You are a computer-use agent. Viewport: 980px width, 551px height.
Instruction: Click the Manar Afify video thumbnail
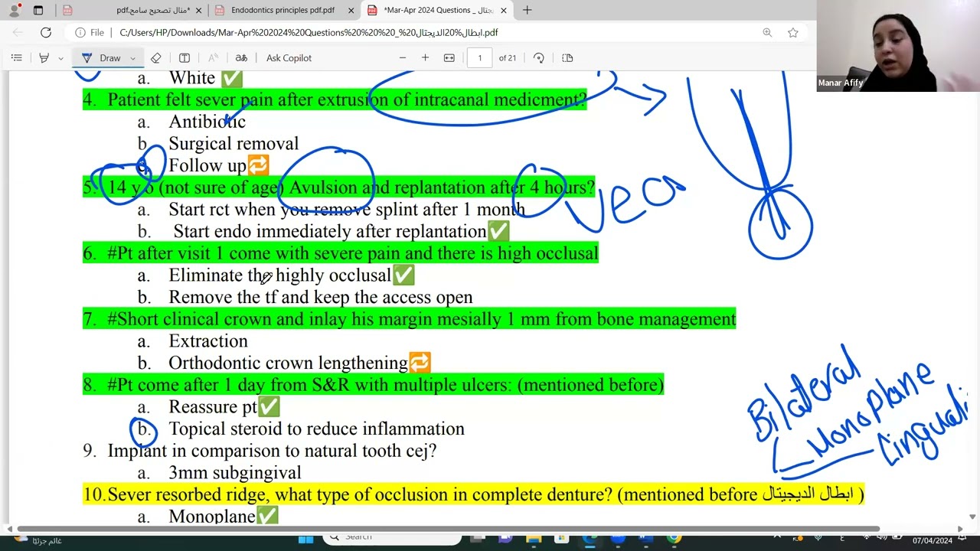898,46
